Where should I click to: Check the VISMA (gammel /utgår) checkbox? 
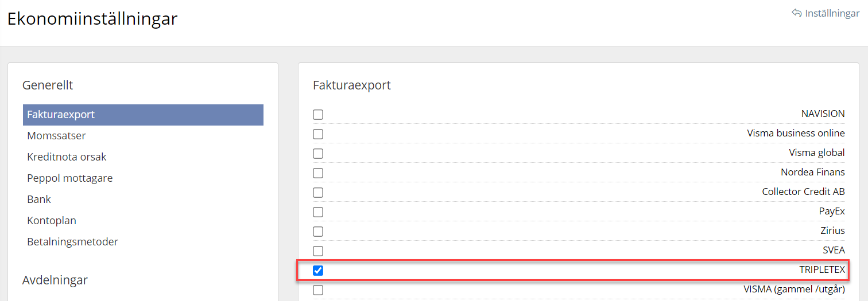pos(318,290)
